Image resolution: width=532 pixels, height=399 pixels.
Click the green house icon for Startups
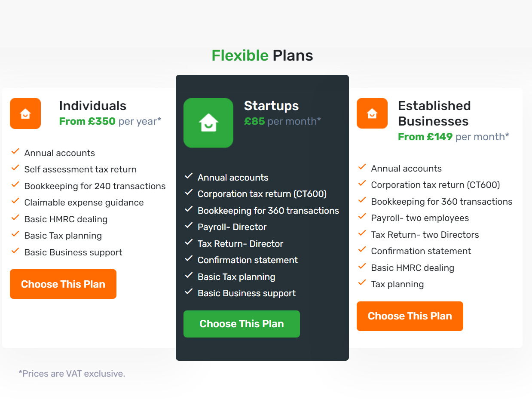(x=208, y=123)
